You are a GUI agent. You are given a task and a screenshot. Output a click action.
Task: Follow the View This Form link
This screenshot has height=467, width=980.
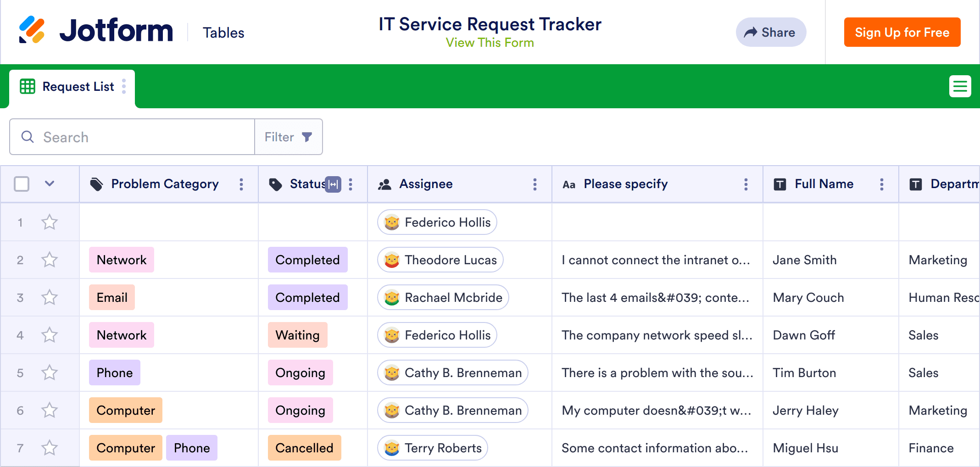[490, 43]
